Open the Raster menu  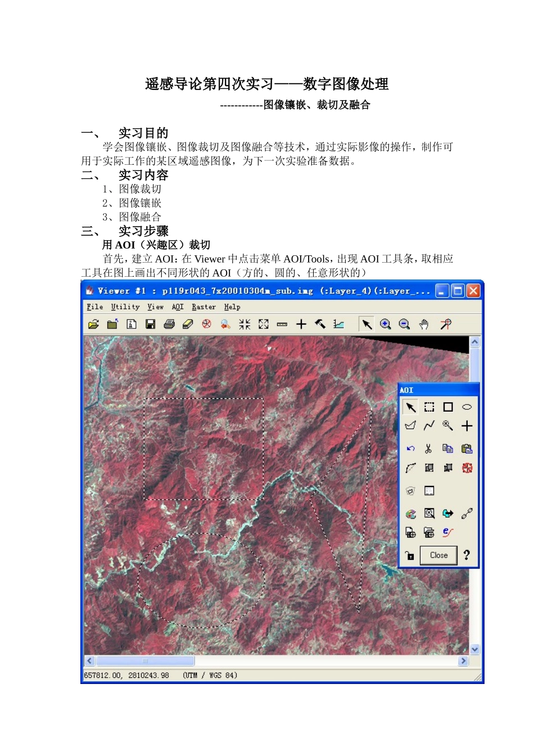(203, 307)
